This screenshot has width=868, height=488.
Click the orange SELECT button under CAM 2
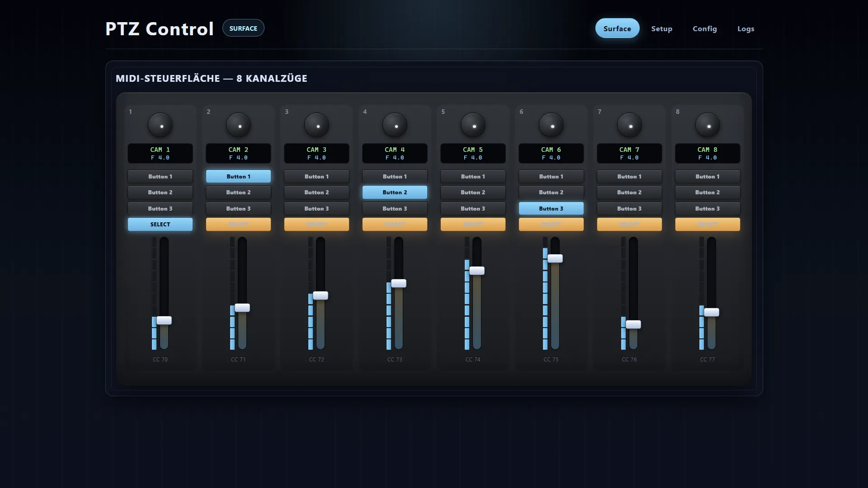pyautogui.click(x=238, y=224)
